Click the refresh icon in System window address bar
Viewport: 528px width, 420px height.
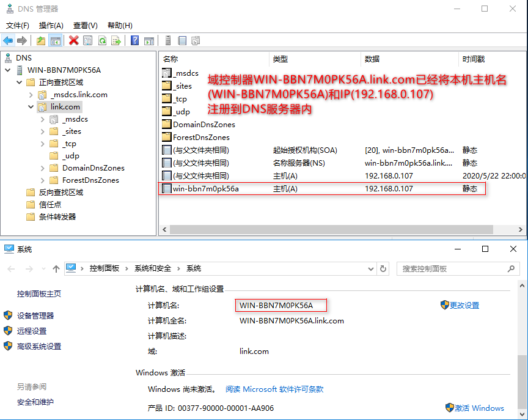(383, 268)
